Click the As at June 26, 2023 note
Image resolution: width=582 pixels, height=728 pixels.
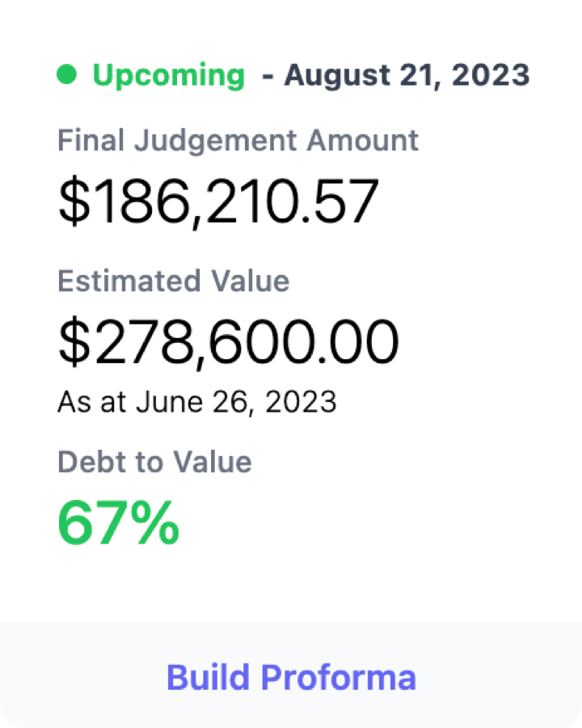tap(196, 401)
